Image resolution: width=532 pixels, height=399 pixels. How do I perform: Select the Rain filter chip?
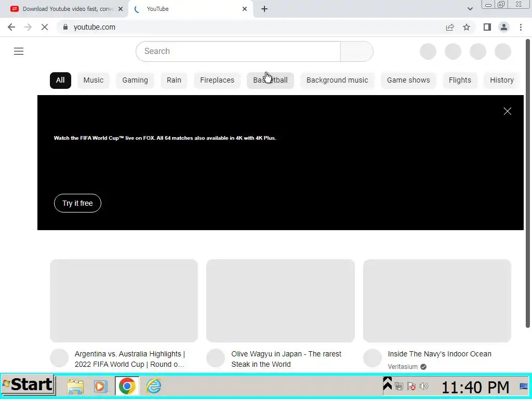tap(174, 81)
